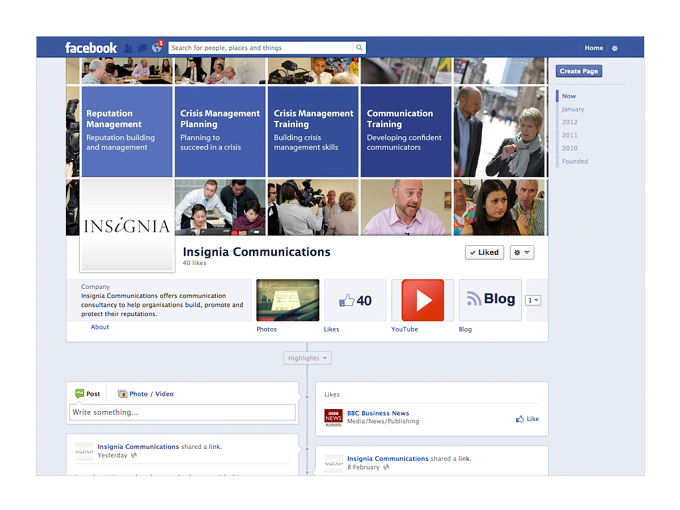The height and width of the screenshot is (510, 680).
Task: Like BBC Business News
Action: pyautogui.click(x=527, y=419)
